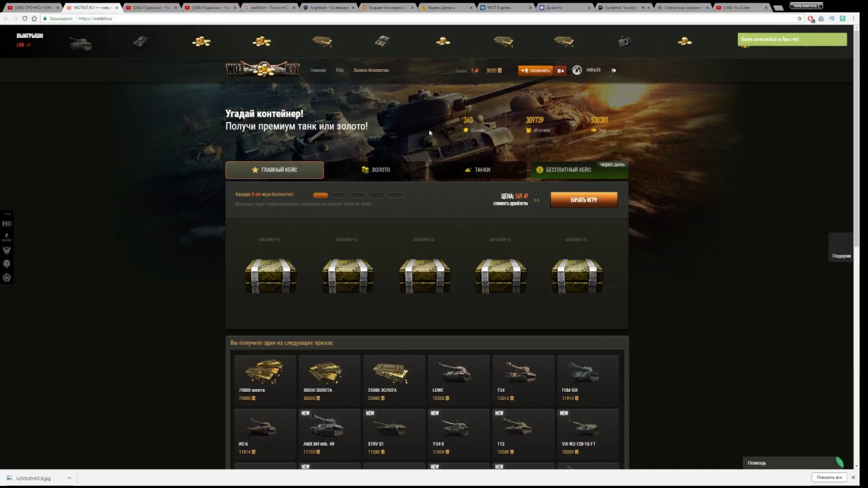Image resolution: width=868 pixels, height=488 pixels.
Task: Pick container number 3 chest
Action: click(x=425, y=275)
